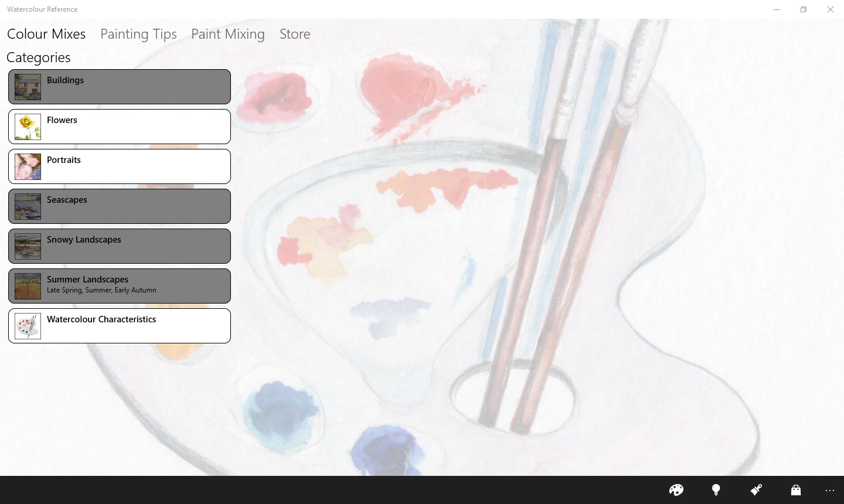
Task: Click the palette thumbnail for Watercolour Characteristics
Action: (x=28, y=326)
